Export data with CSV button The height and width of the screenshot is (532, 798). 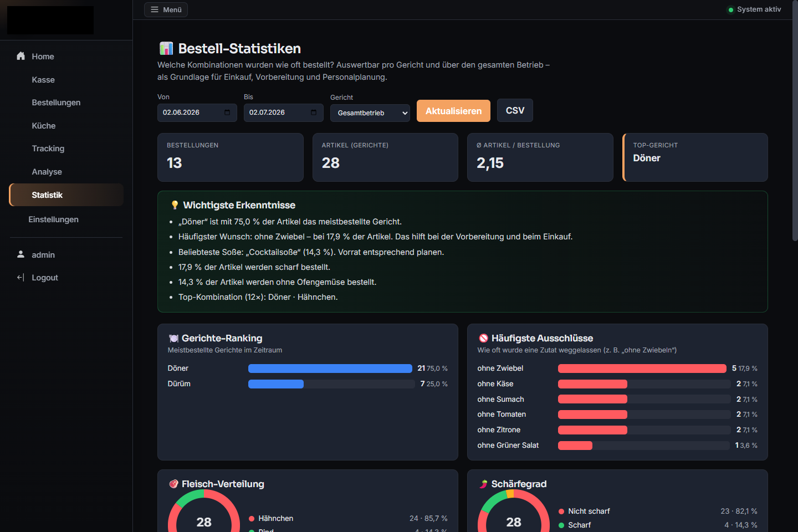[515, 110]
